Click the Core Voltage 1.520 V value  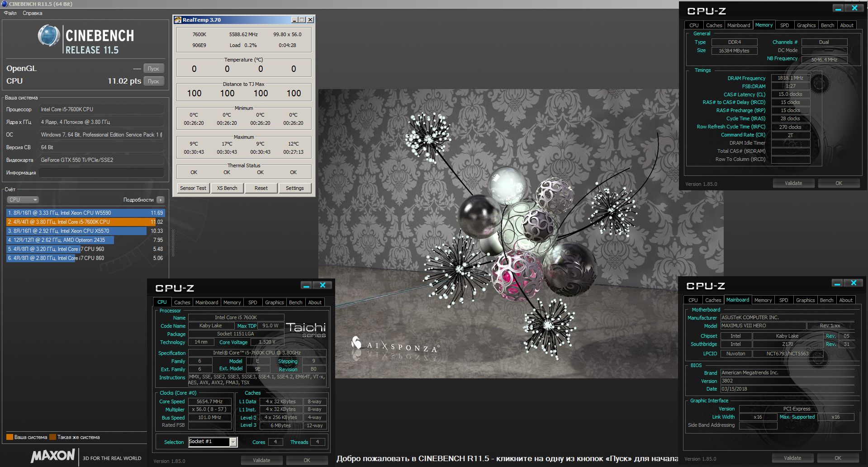[x=267, y=342]
